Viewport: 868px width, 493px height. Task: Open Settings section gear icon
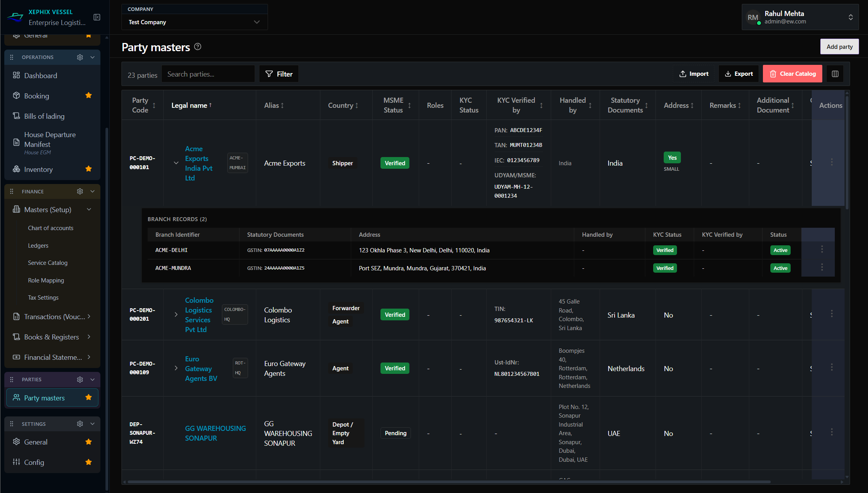point(80,424)
